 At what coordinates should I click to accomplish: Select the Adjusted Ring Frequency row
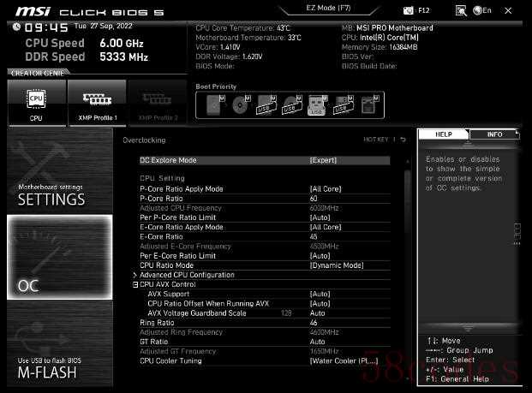tap(265, 332)
